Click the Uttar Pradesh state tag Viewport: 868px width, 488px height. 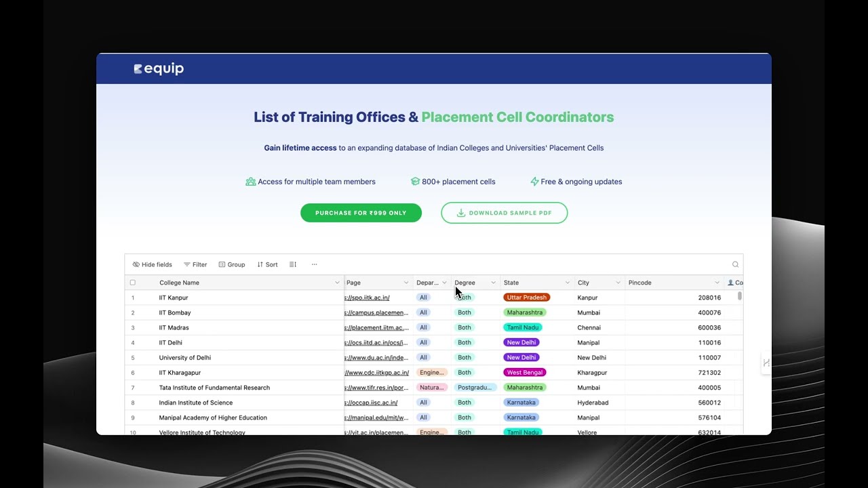[x=526, y=298]
